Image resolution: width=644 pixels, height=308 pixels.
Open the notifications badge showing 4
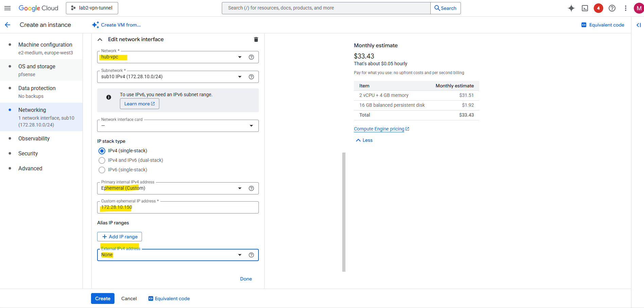pyautogui.click(x=598, y=8)
